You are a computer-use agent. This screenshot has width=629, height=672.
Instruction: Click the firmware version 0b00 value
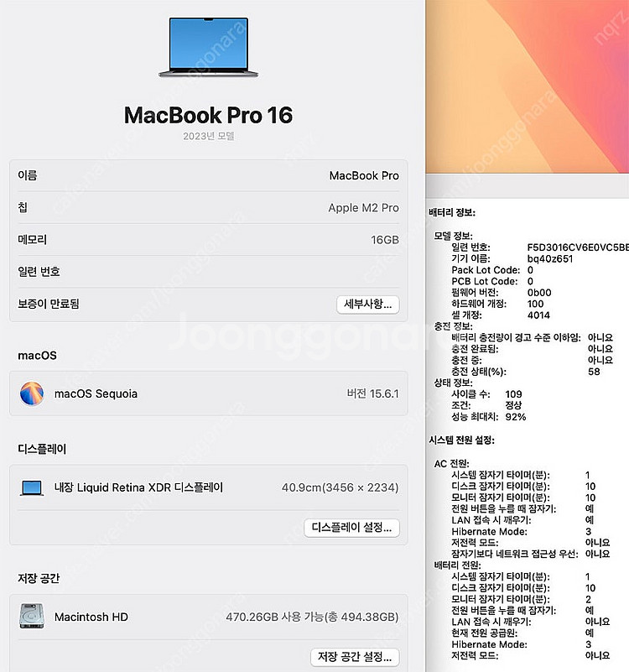(x=539, y=293)
